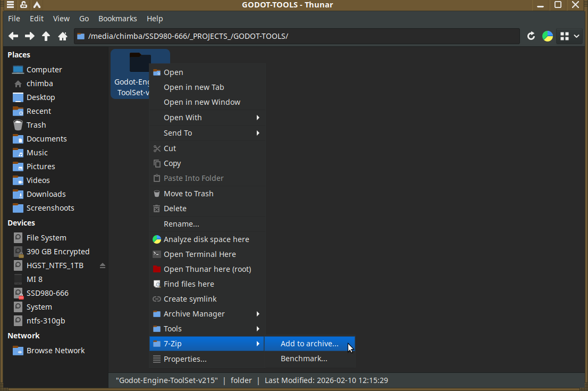Select Computer in Places sidebar
Viewport: 588px width, 391px height.
click(x=56, y=70)
